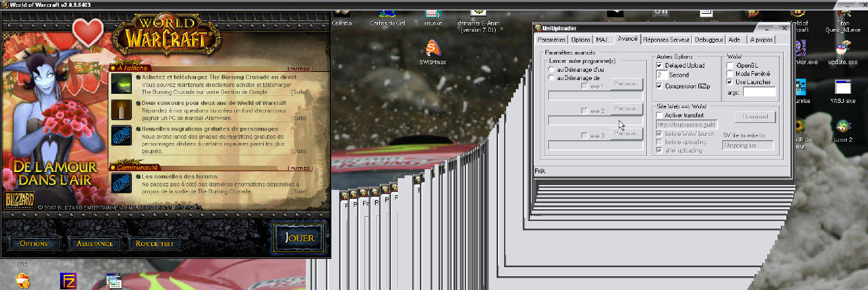Toggle the before WoW launch checkbox
Viewport: 868px width, 290px height.
(659, 134)
